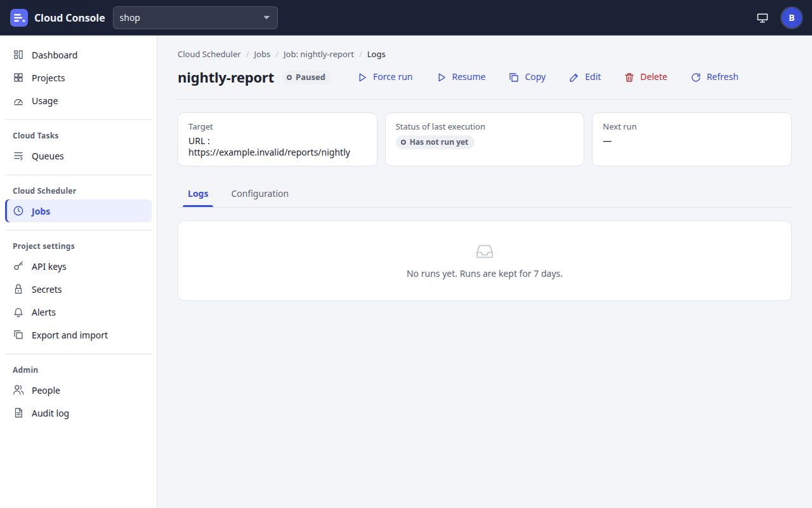Image resolution: width=812 pixels, height=508 pixels.
Task: Click the Paused status badge
Action: coord(306,77)
